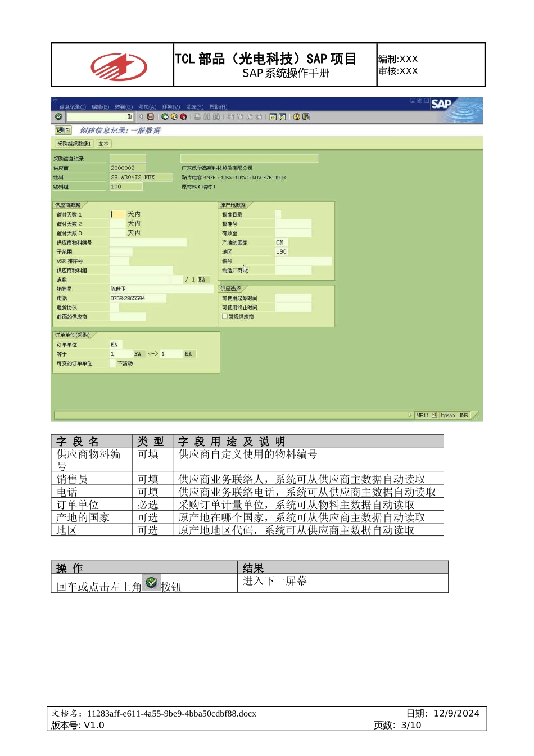The width and height of the screenshot is (534, 756).
Task: Click the 产地的国家 field showing CN
Action: point(281,242)
